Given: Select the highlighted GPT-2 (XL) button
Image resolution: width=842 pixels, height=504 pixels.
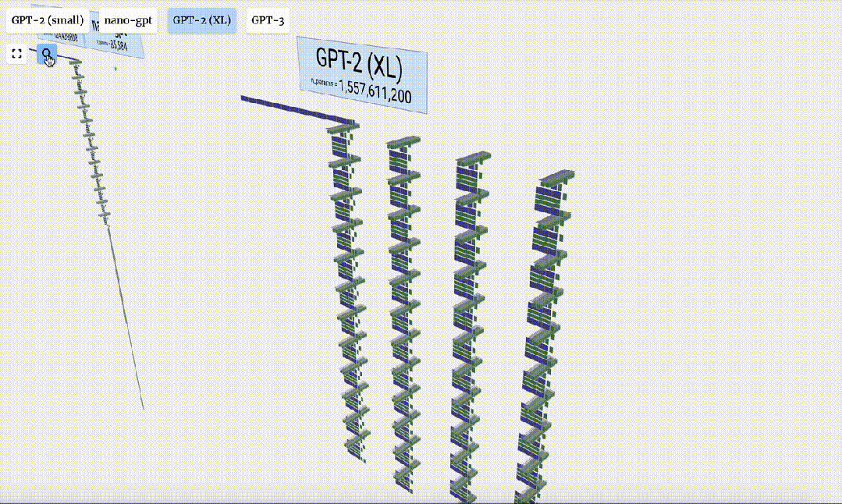Looking at the screenshot, I should click(202, 20).
